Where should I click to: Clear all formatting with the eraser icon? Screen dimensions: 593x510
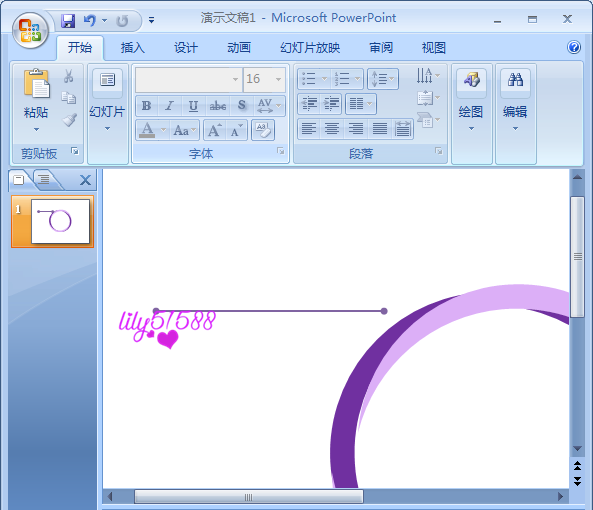[263, 130]
